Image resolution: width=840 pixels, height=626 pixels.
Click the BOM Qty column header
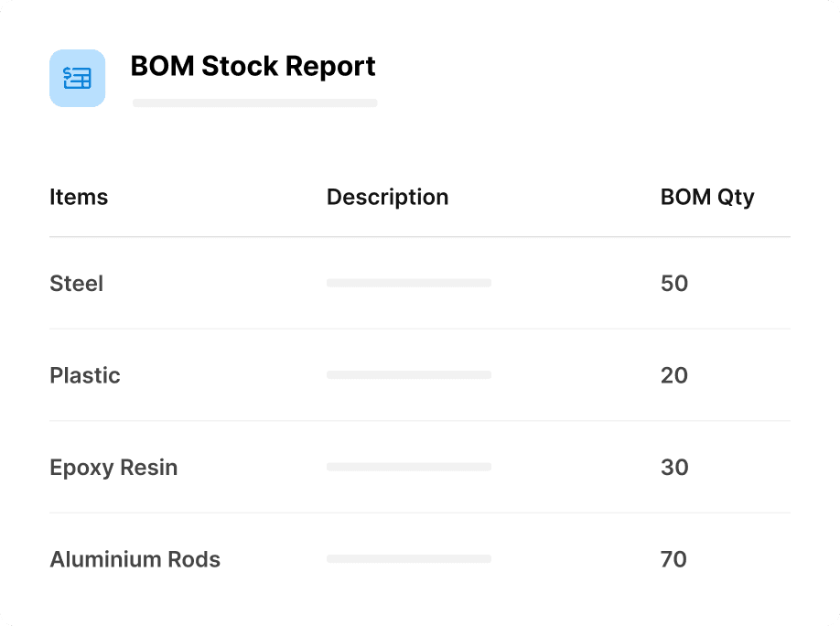click(706, 197)
